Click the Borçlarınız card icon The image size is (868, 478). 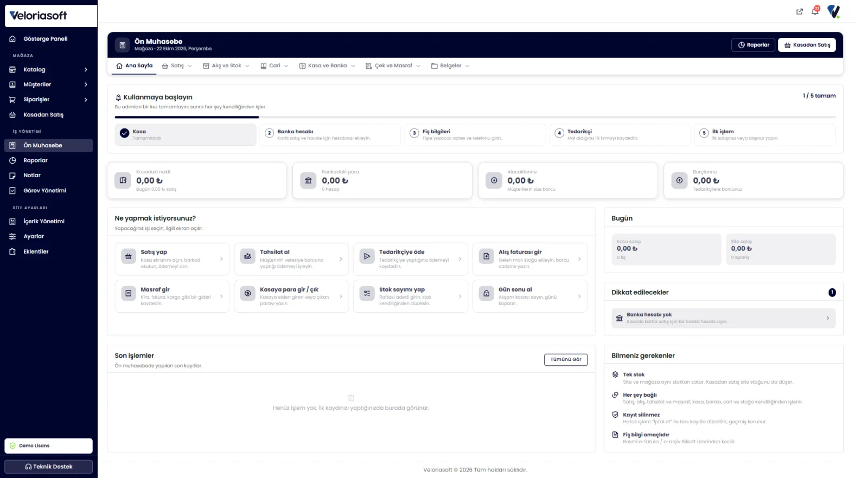point(679,180)
